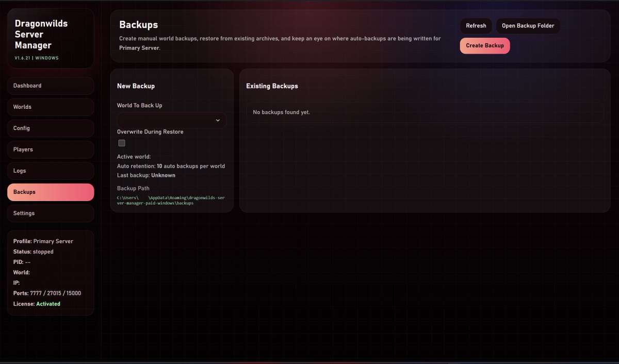Toggle the Overwrite During Restore checkbox
Image resolution: width=619 pixels, height=364 pixels.
tap(122, 143)
